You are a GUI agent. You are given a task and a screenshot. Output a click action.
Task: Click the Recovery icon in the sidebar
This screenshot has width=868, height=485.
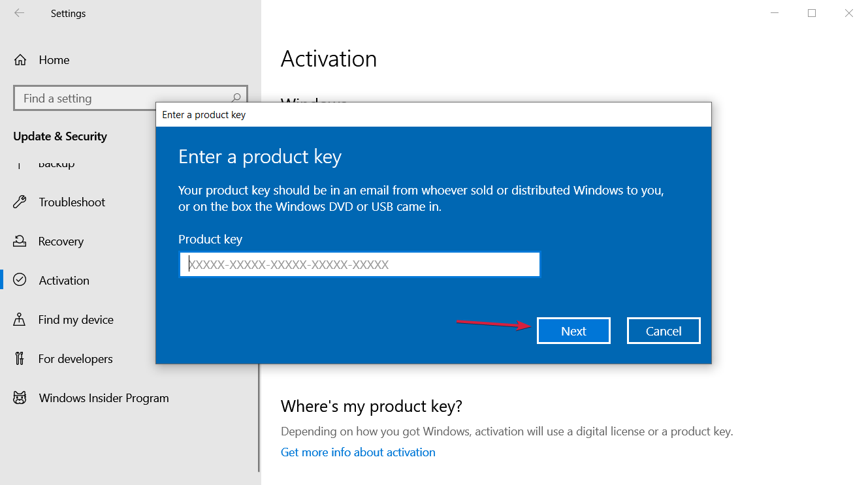(20, 241)
